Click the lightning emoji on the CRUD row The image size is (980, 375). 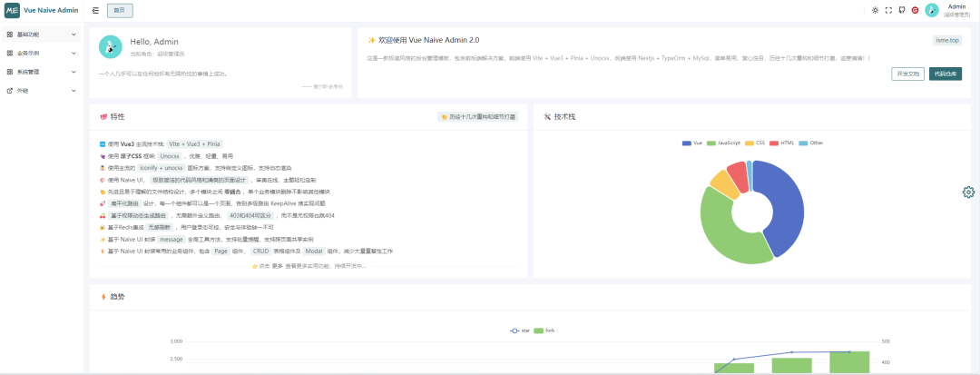(103, 252)
